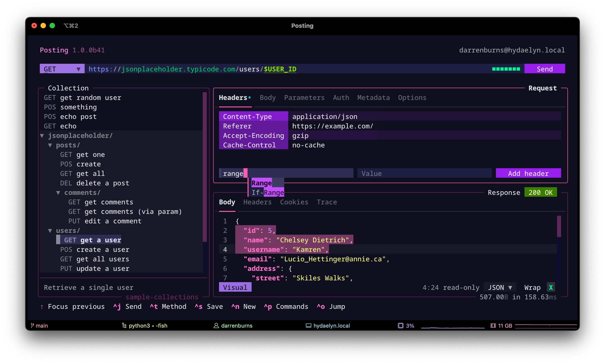Viewport: 605px width, 364px height.
Task: Click the green activity blocks beside Send
Action: (x=506, y=68)
